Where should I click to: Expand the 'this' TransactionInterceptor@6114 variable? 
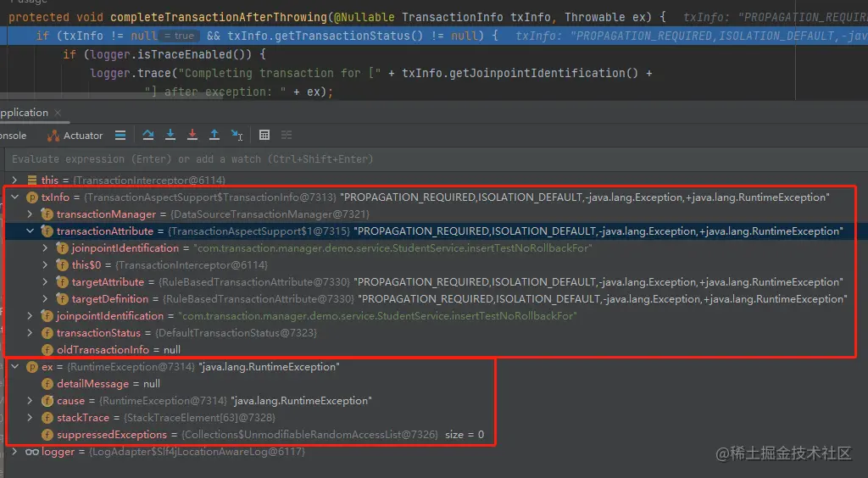point(15,180)
